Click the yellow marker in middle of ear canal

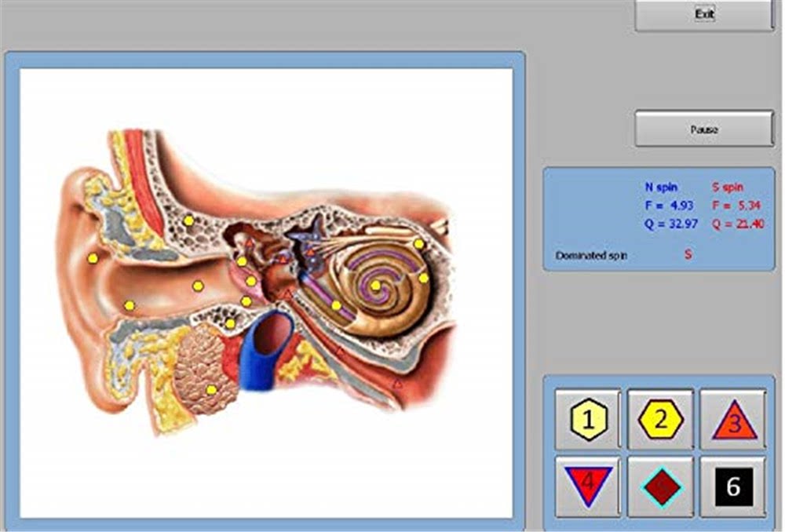[x=199, y=286]
